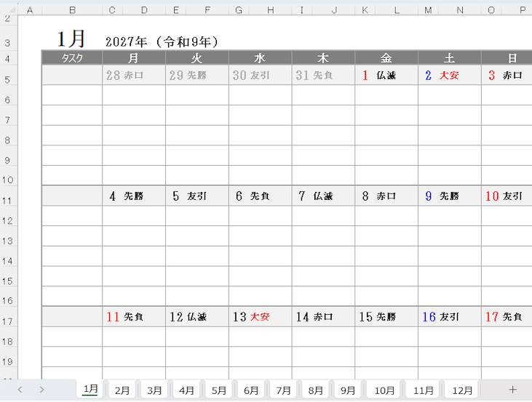This screenshot has height=402, width=532.
Task: Click the 水 weekday header
Action: point(261,58)
